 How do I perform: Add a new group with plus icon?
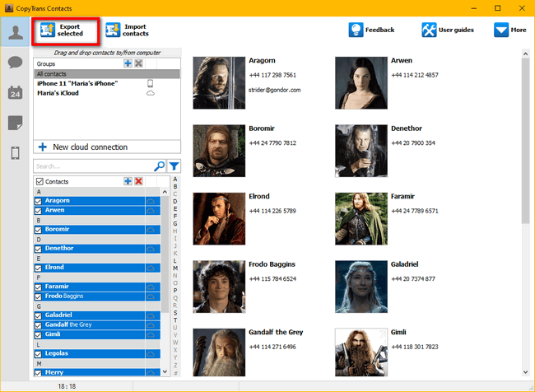click(128, 63)
